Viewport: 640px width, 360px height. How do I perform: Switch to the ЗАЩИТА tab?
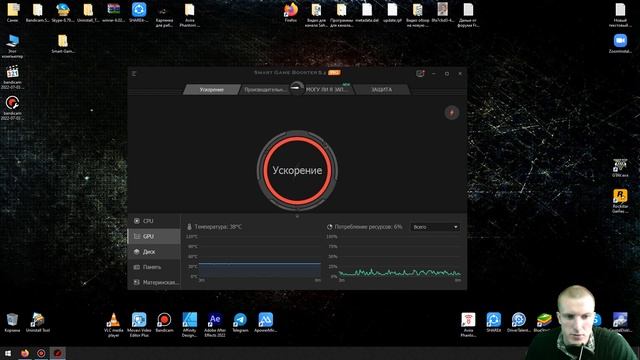click(x=382, y=89)
